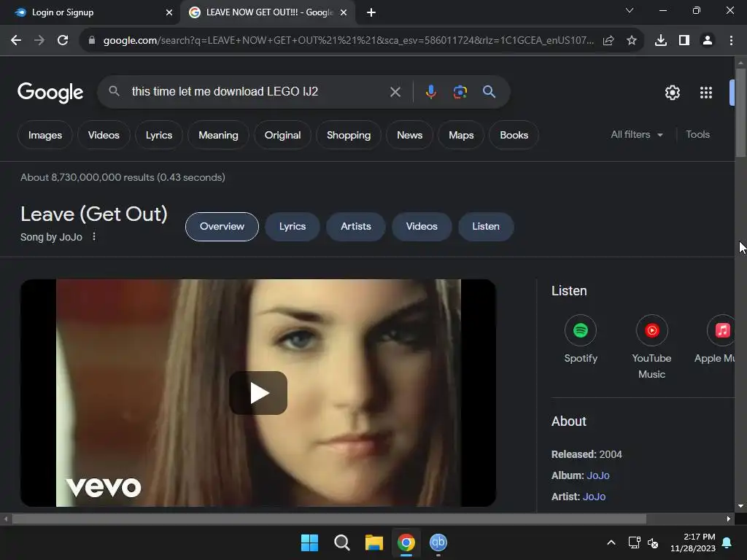The height and width of the screenshot is (560, 747).
Task: Open the song Lyrics tab
Action: point(293,227)
